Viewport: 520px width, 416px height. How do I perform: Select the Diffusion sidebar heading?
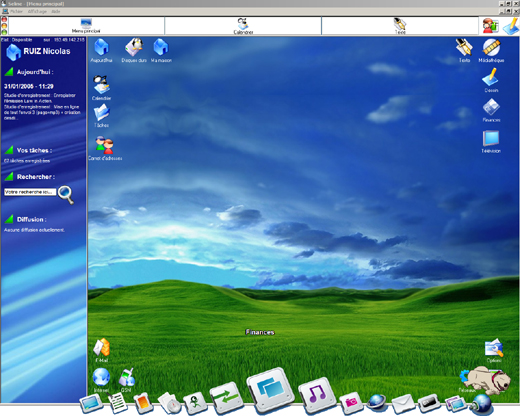pos(32,219)
